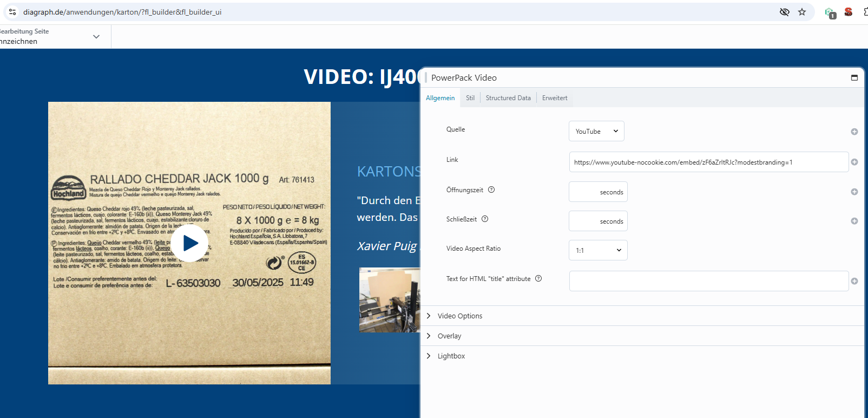Open the Erweitert tab
This screenshot has width=868, height=418.
tap(555, 98)
